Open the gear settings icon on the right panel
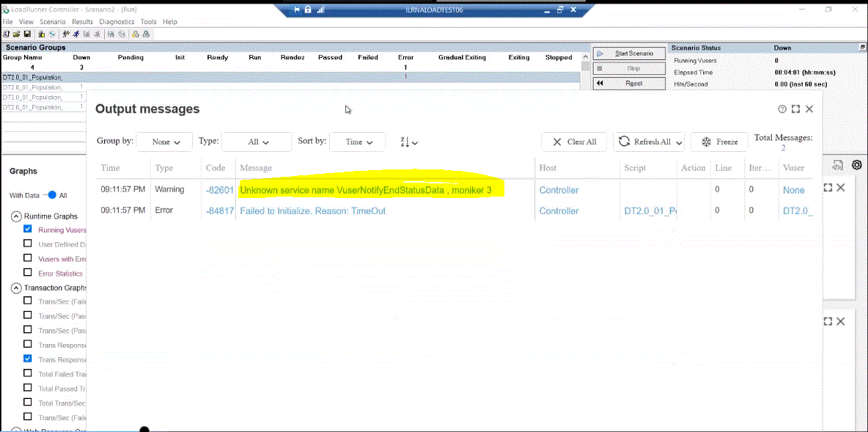The height and width of the screenshot is (432, 868). (x=856, y=164)
